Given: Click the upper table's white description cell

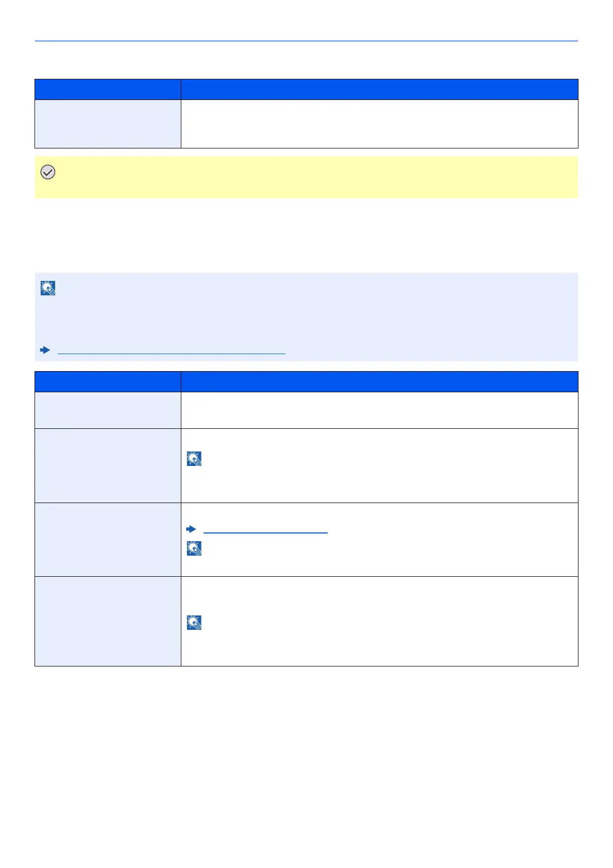Looking at the screenshot, I should 379,124.
